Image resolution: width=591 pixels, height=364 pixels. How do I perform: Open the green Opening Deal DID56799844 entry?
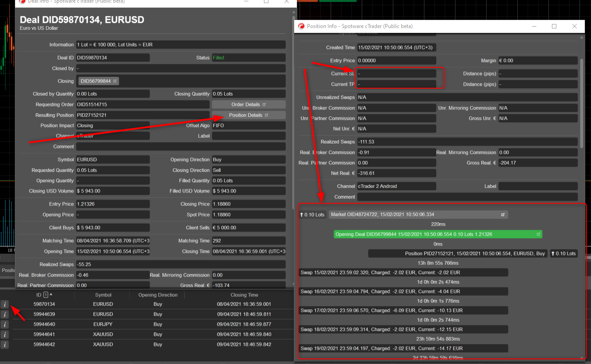[x=438, y=234]
